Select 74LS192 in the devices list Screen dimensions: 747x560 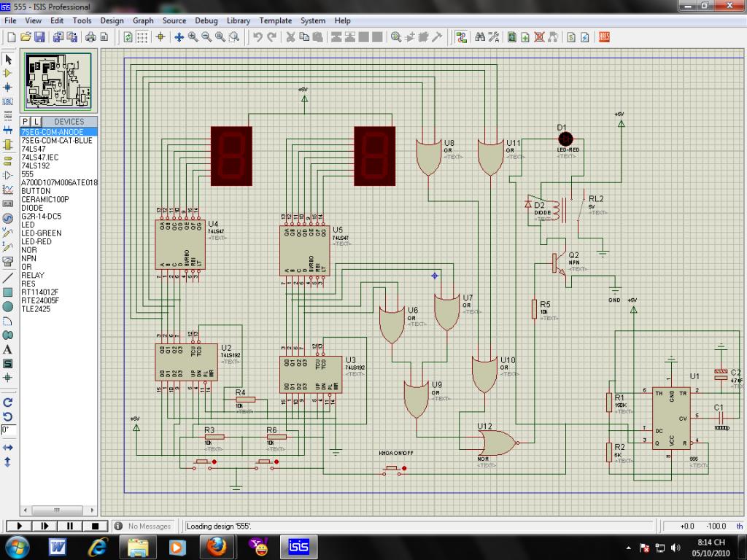tap(35, 166)
